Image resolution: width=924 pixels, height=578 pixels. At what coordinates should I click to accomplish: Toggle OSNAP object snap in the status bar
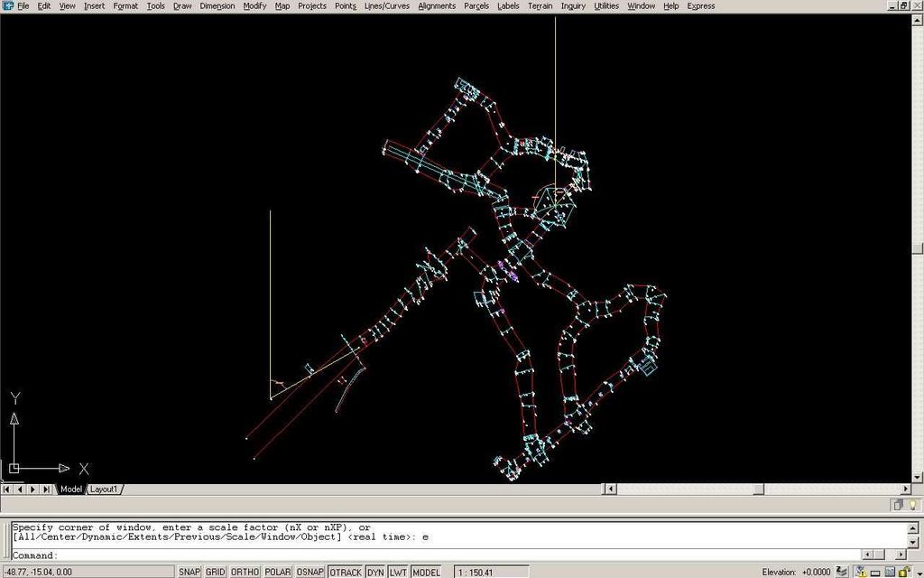pos(310,572)
